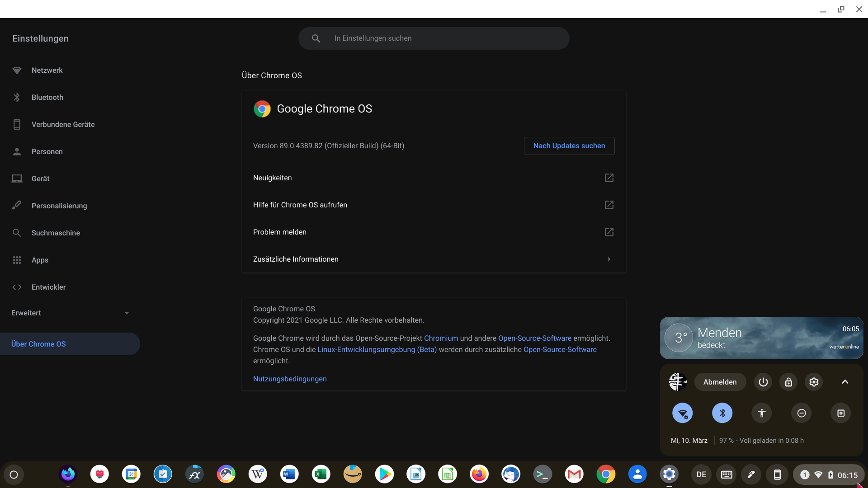Click the DE keyboard language indicator
This screenshot has height=488, width=868.
pos(701,474)
